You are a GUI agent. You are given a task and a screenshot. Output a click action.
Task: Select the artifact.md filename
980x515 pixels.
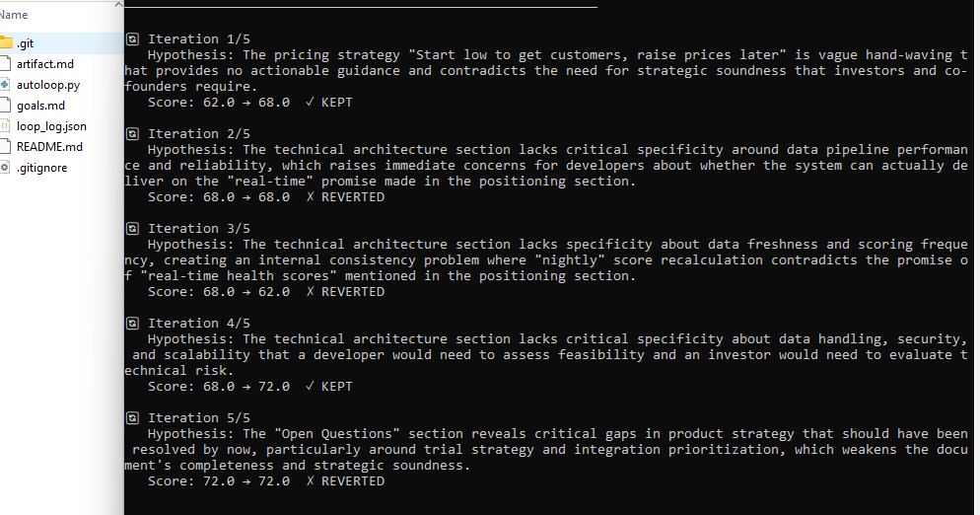(x=44, y=64)
